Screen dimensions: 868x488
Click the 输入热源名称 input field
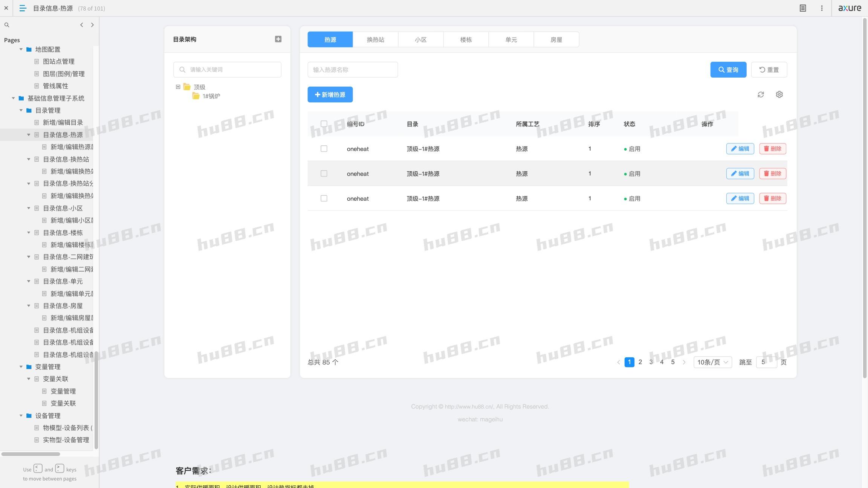tap(352, 70)
